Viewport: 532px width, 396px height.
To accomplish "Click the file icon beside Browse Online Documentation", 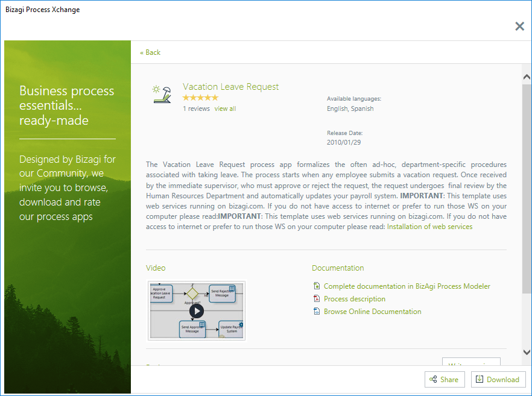I will click(317, 311).
